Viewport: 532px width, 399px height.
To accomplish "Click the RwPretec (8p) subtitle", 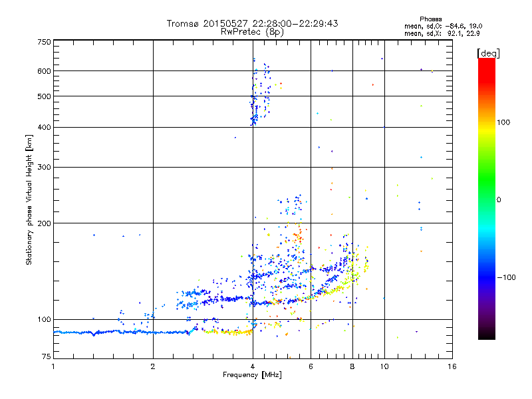I will (252, 32).
